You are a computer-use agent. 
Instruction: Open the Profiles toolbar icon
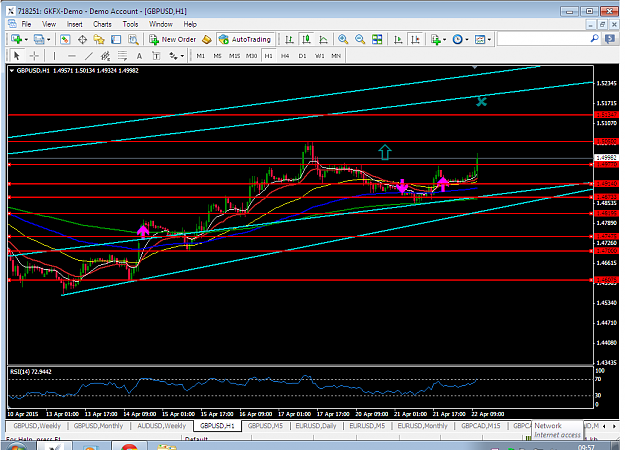tap(39, 39)
